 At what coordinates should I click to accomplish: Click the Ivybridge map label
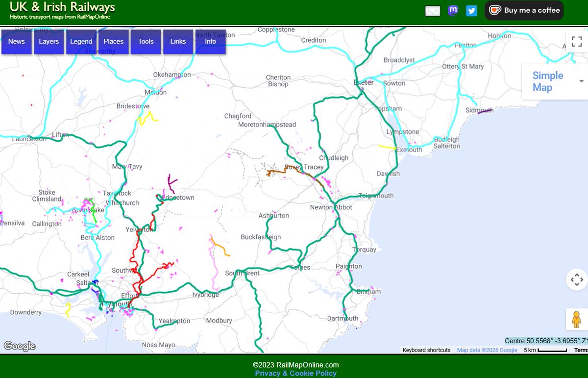(205, 295)
